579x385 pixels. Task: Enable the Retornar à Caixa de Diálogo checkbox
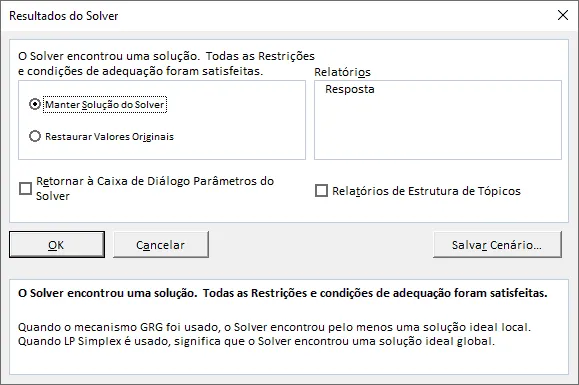tap(25, 188)
